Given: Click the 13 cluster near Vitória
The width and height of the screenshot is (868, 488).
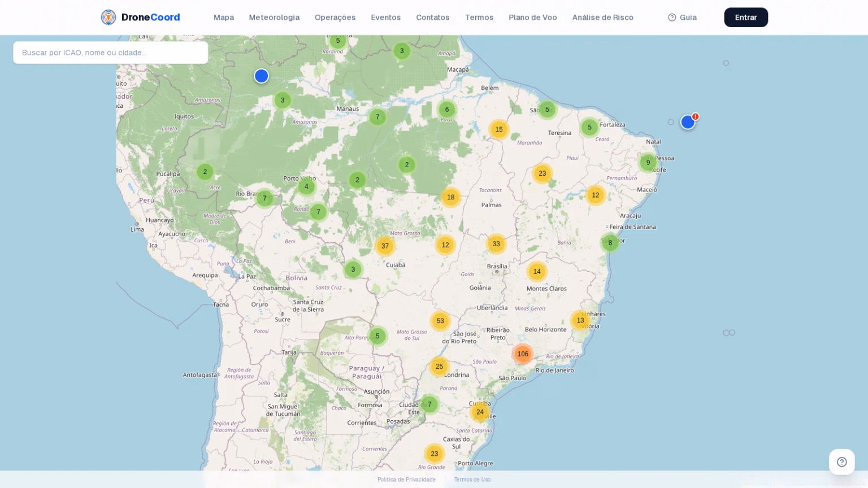Looking at the screenshot, I should (x=580, y=320).
